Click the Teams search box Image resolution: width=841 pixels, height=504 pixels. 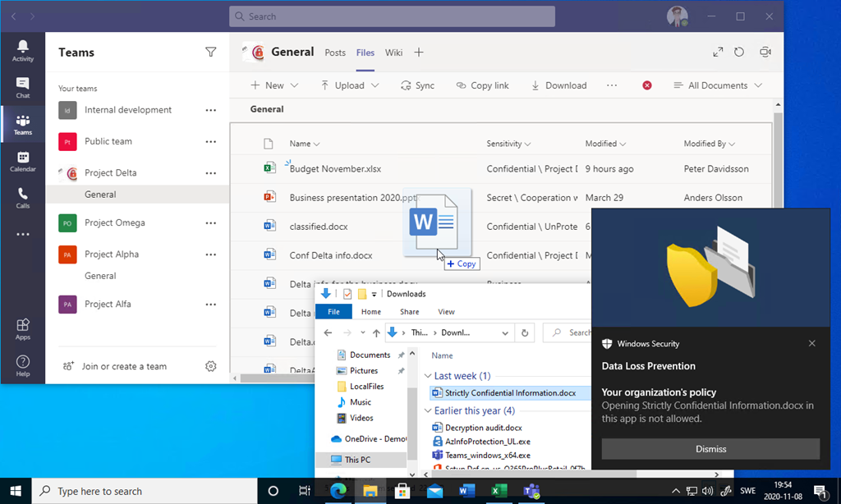392,16
